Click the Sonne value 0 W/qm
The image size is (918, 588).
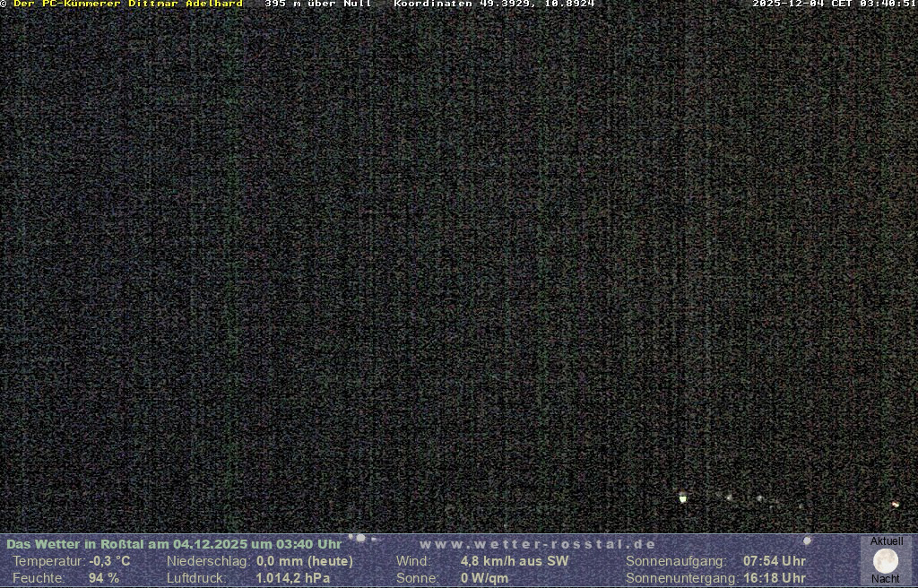click(484, 578)
